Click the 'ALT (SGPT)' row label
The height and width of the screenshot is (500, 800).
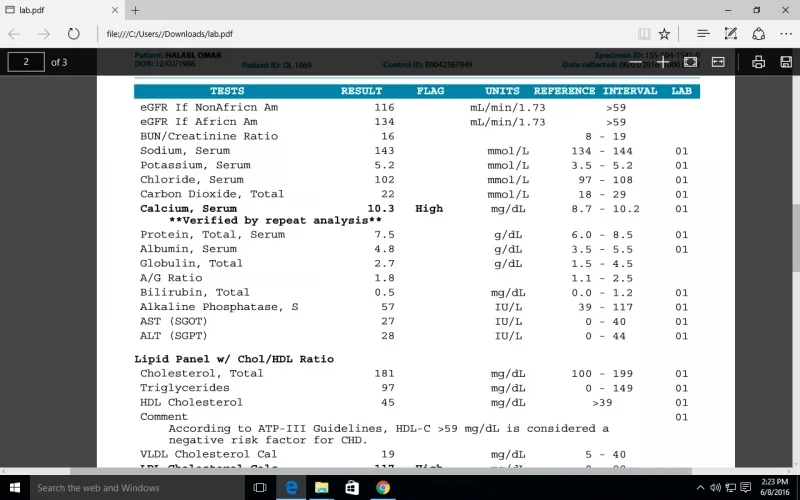[x=173, y=336]
